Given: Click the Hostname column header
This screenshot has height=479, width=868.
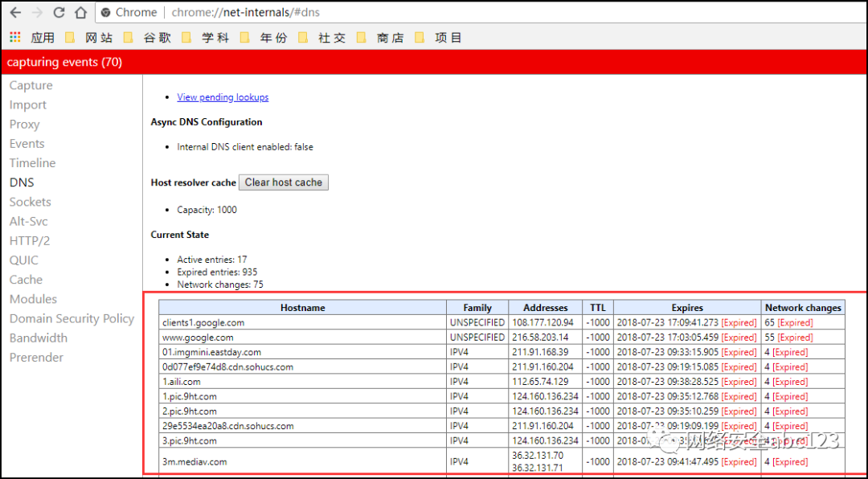Looking at the screenshot, I should [x=302, y=307].
